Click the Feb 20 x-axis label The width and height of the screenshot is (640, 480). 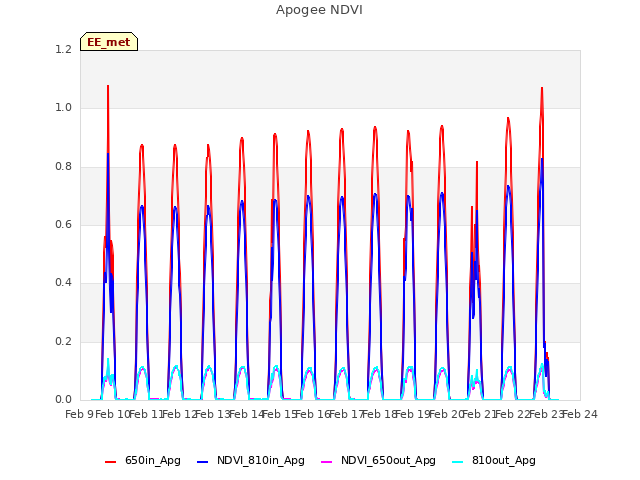(446, 414)
